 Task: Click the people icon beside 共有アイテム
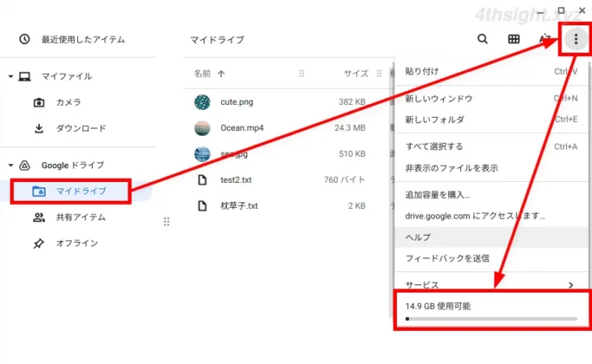(x=39, y=217)
